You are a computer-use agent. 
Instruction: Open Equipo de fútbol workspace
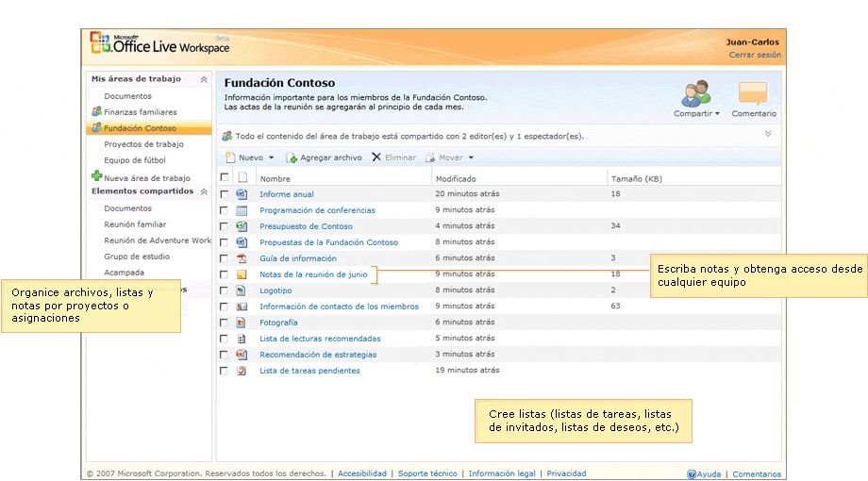click(135, 160)
